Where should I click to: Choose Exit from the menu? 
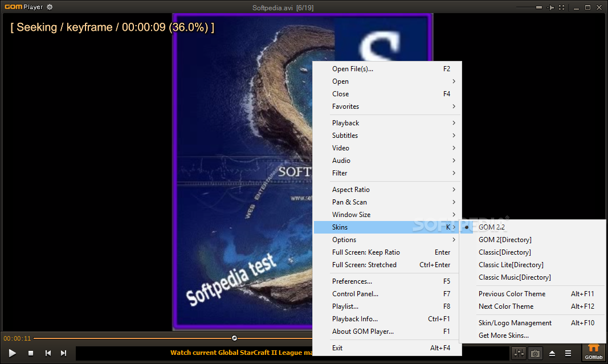coord(387,348)
